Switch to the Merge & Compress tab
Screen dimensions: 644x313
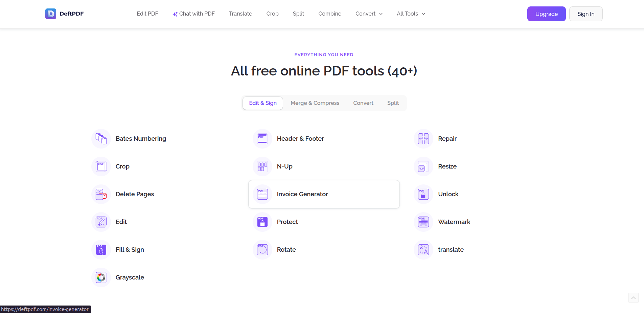click(x=315, y=103)
